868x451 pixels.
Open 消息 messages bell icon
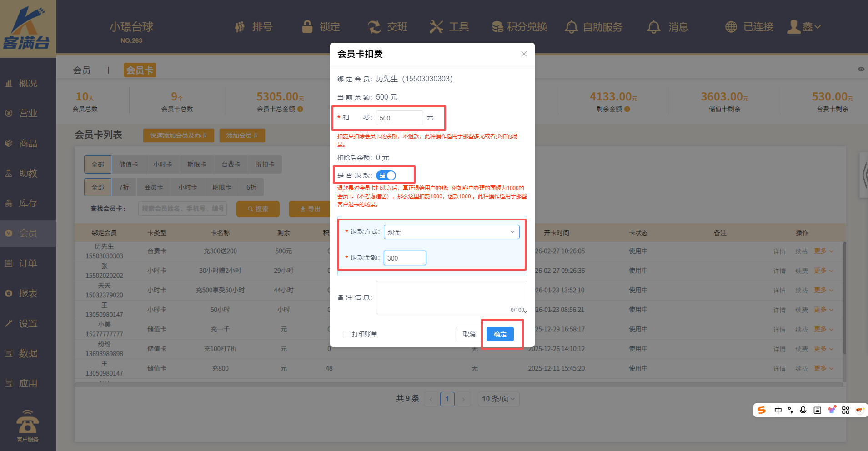(x=654, y=27)
